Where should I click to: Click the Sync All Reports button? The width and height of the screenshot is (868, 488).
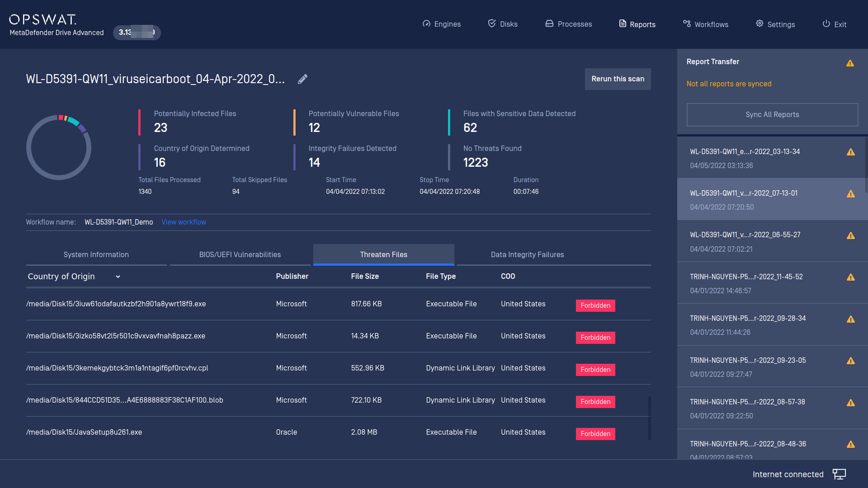[x=772, y=115]
